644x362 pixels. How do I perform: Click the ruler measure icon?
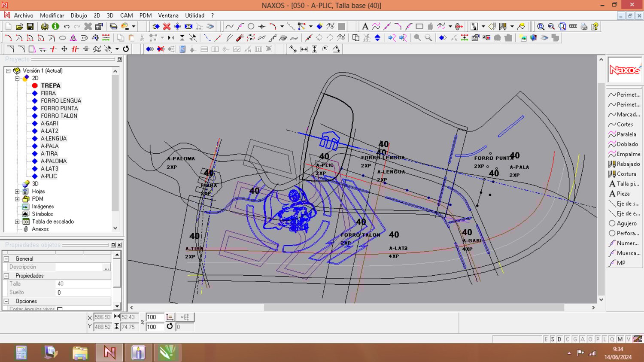point(573,27)
